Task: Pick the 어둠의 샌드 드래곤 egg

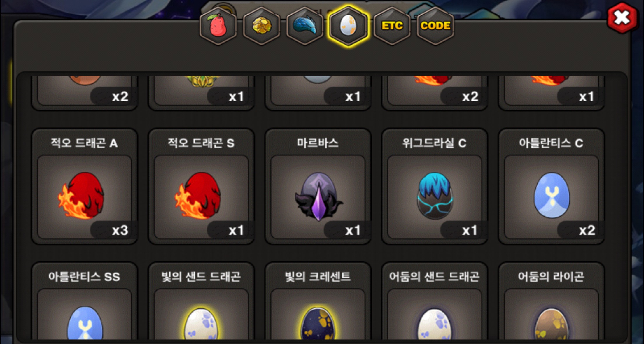Action: click(435, 301)
